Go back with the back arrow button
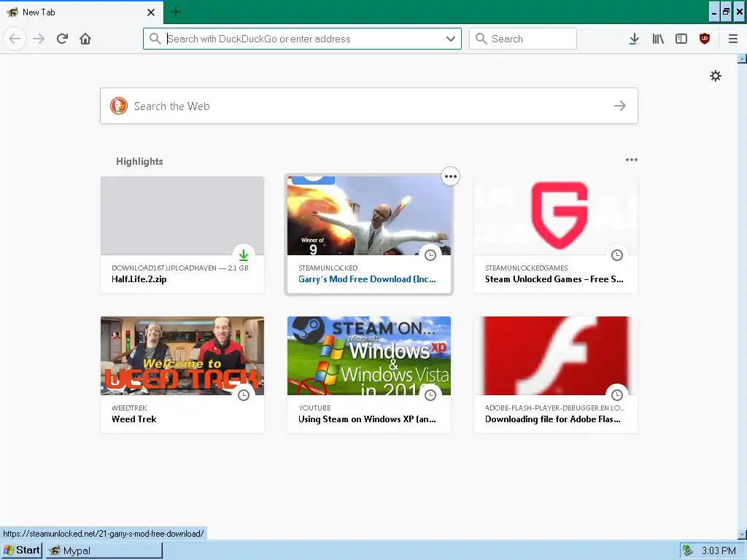 15,39
